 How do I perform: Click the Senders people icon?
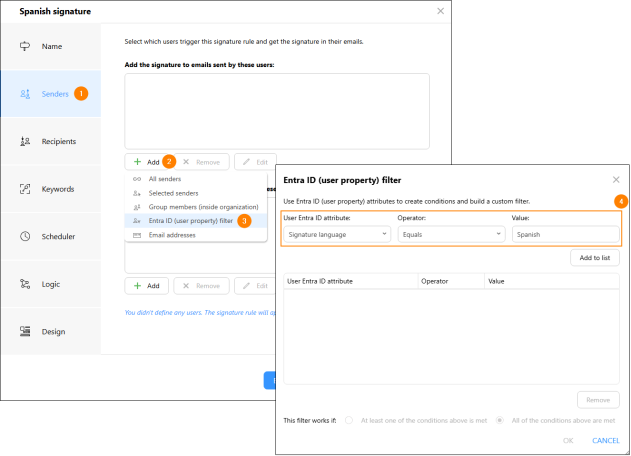(25, 94)
